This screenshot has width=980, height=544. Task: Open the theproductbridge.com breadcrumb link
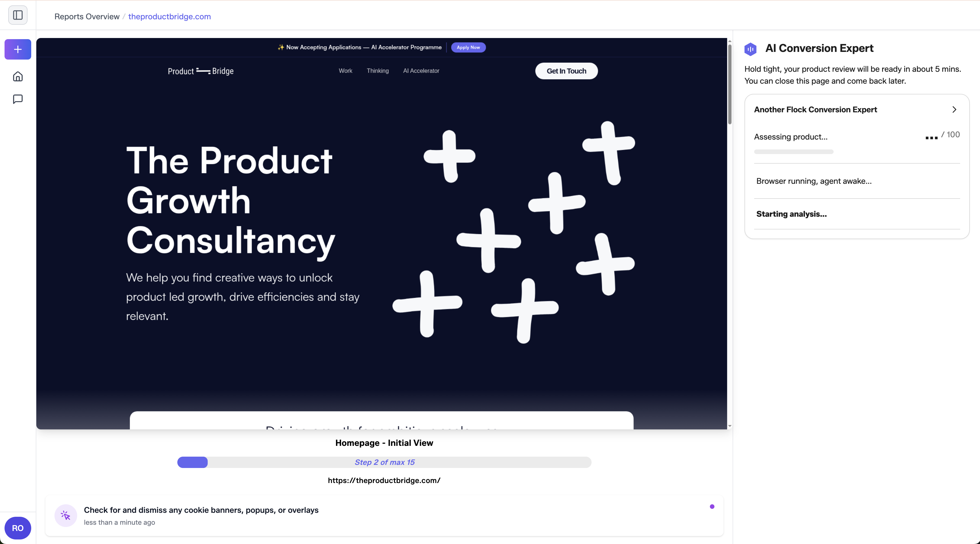[x=169, y=16]
